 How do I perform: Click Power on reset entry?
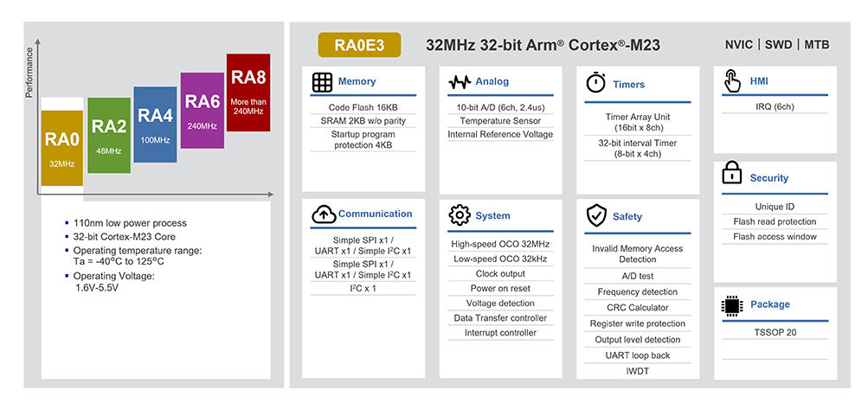(x=500, y=288)
